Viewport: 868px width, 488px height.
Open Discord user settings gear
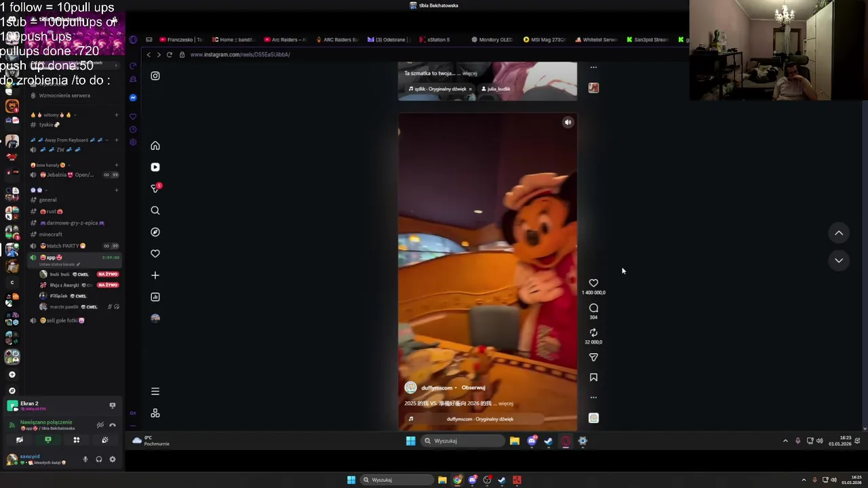(113, 460)
